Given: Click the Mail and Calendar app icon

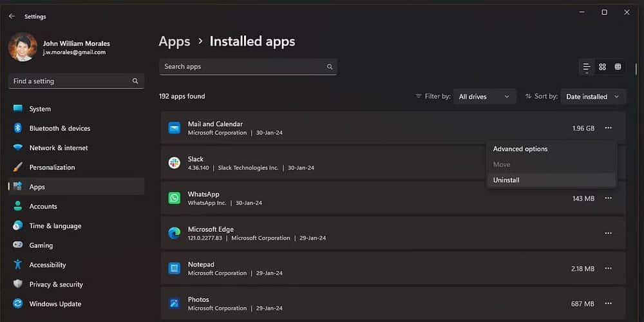Looking at the screenshot, I should coord(174,128).
